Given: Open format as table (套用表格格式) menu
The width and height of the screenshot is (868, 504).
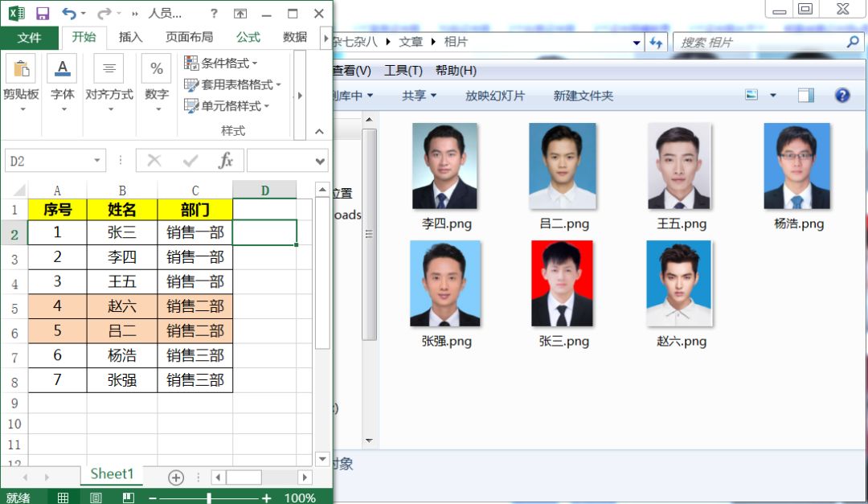Looking at the screenshot, I should click(x=232, y=84).
